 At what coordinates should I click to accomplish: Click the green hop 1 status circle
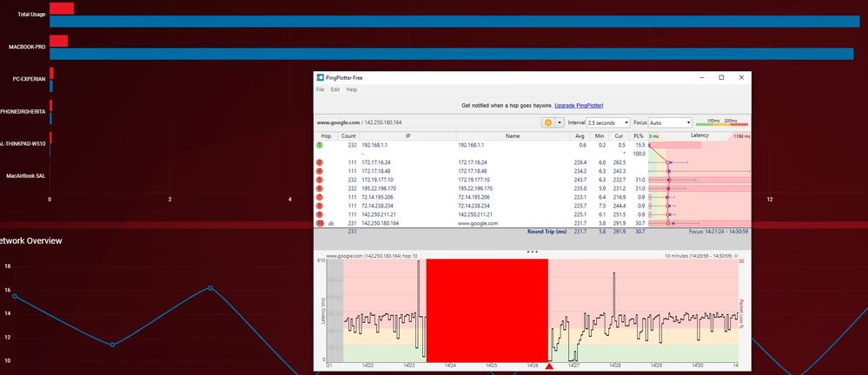click(x=320, y=145)
